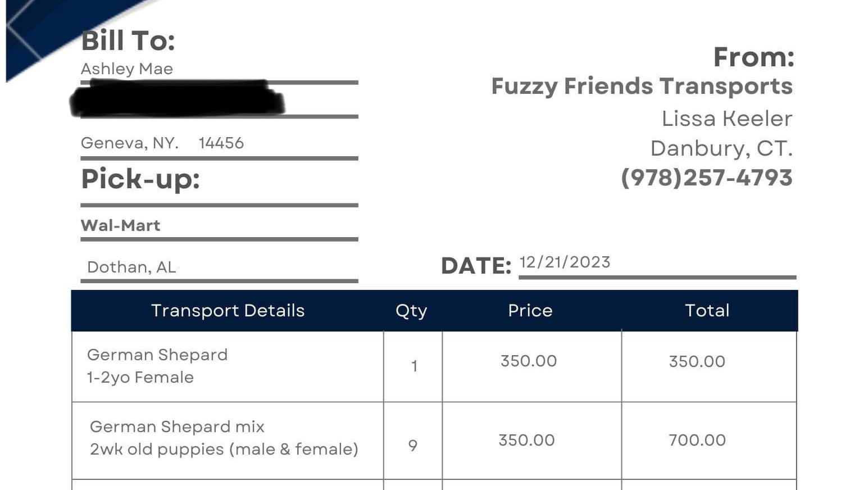Viewport: 868px width, 490px height.
Task: Click the Fuzzy Friends Transports company name
Action: [642, 87]
